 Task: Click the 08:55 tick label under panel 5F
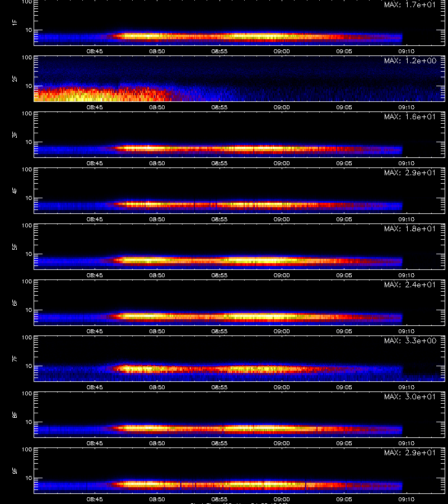[220, 275]
